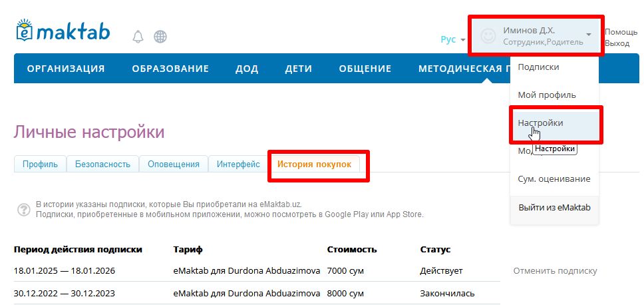The image size is (644, 305).
Task: Click the Действует status cell
Action: [x=442, y=271]
